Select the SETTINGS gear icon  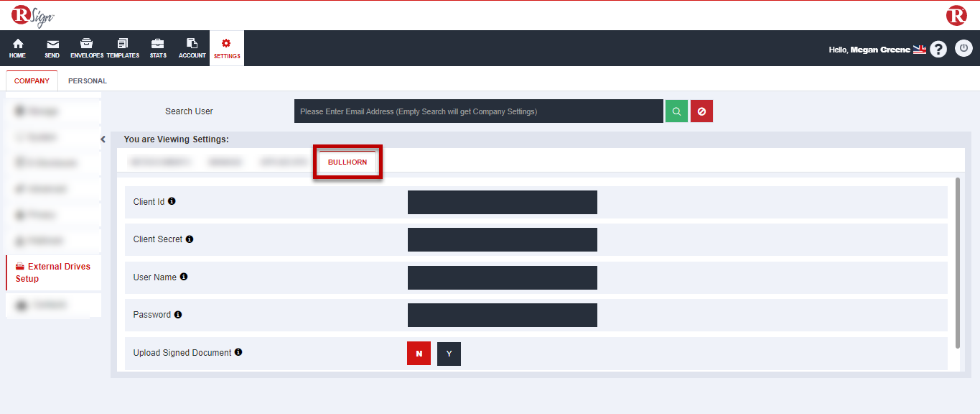226,47
